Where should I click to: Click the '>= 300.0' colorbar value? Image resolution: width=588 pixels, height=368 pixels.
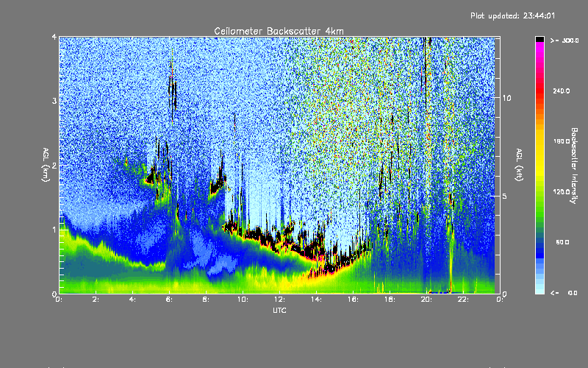click(564, 40)
